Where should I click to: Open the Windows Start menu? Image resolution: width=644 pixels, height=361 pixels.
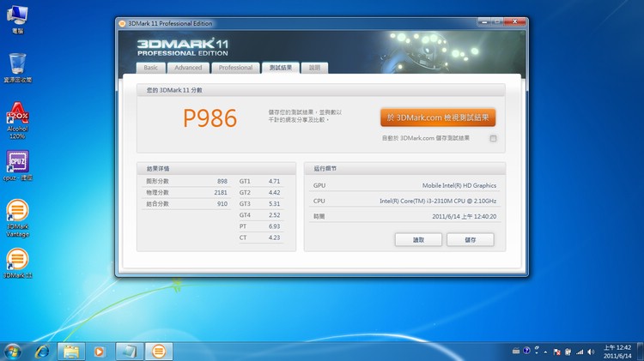[12, 352]
